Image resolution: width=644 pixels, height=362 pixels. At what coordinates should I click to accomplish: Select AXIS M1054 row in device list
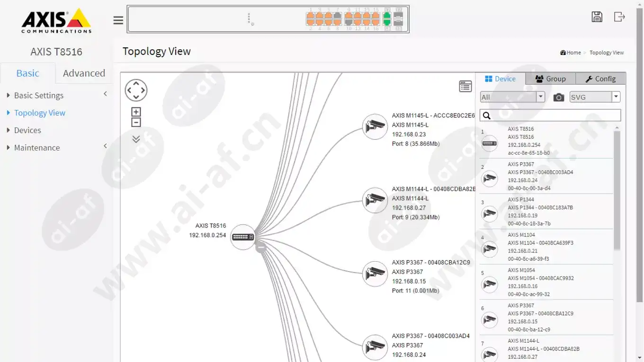tap(546, 282)
